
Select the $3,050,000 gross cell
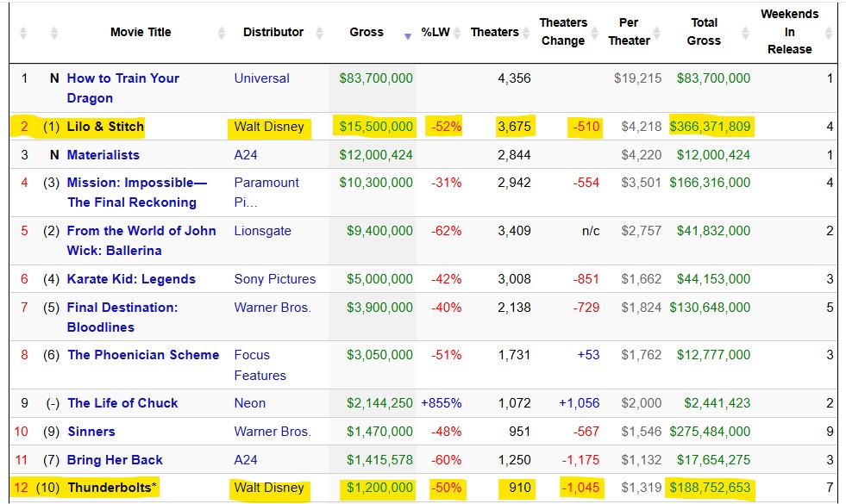coord(379,355)
